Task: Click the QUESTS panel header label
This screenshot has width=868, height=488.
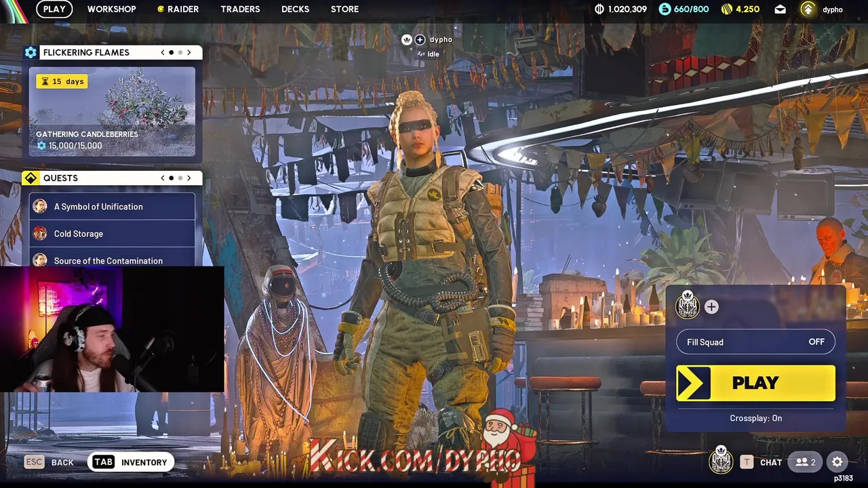Action: [x=60, y=178]
